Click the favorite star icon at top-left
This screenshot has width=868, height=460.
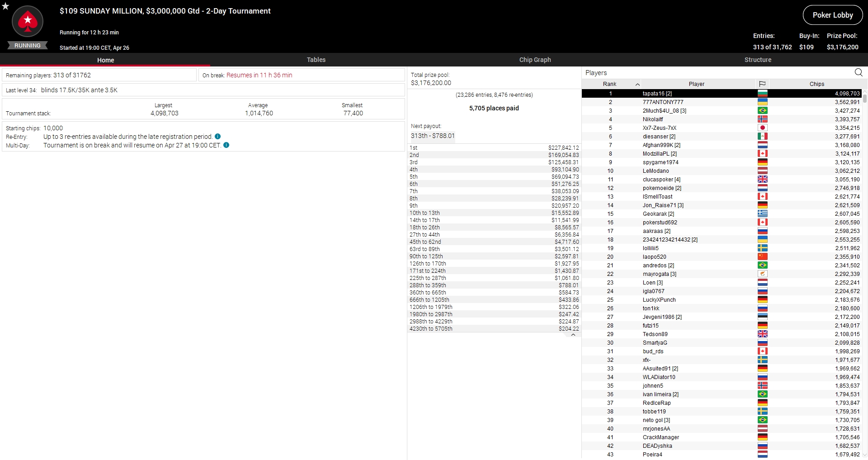(5, 6)
